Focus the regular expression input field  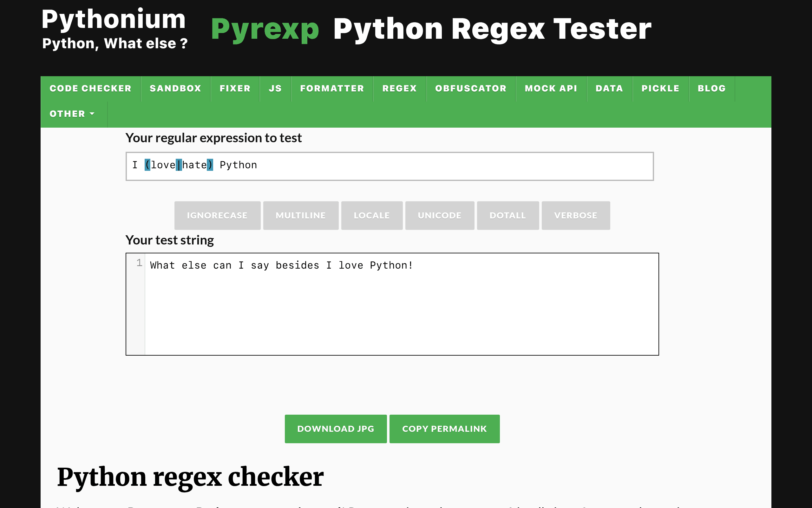pyautogui.click(x=390, y=166)
